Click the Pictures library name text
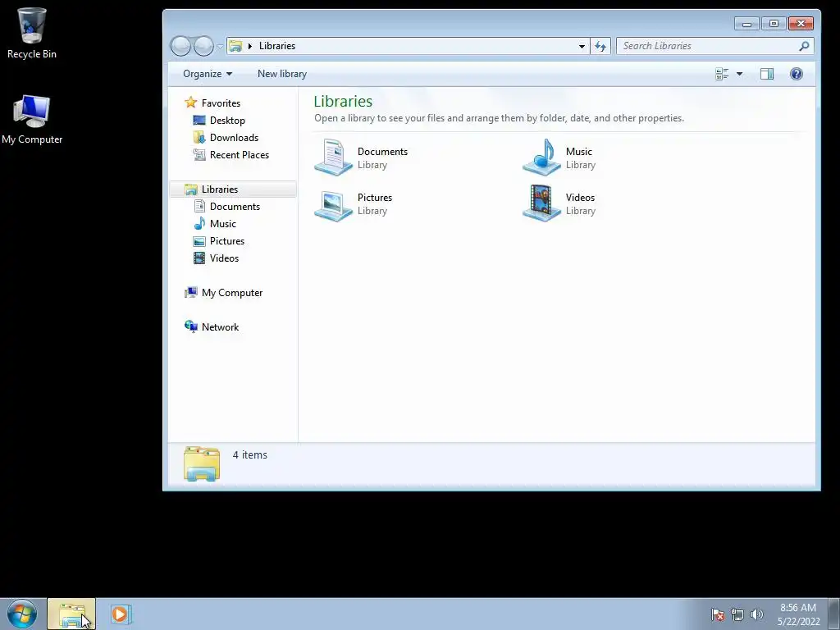The image size is (840, 630). click(x=375, y=198)
